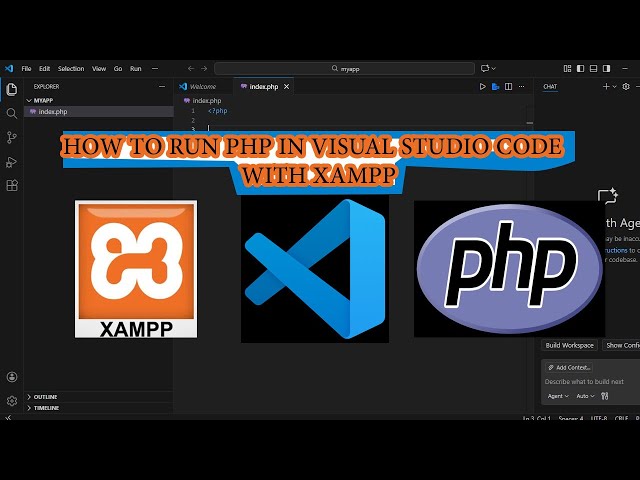Open the Customize Layout icon

tap(567, 69)
